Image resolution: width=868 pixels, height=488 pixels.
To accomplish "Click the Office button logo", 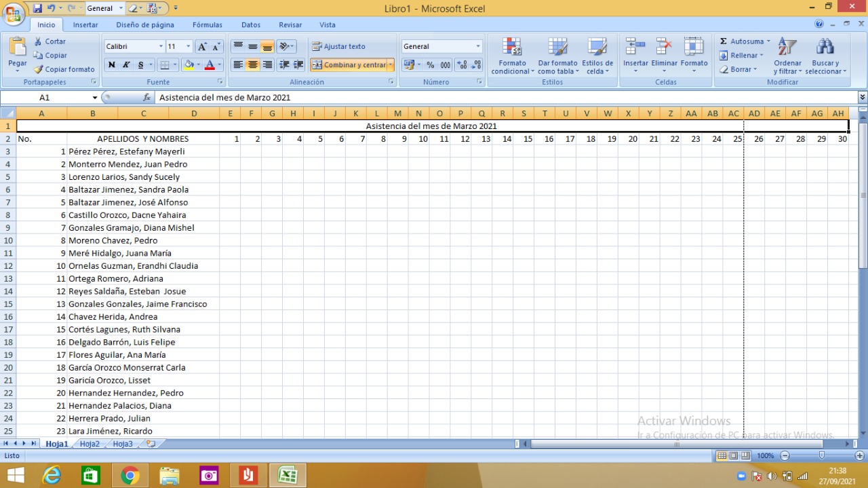I will (x=14, y=14).
